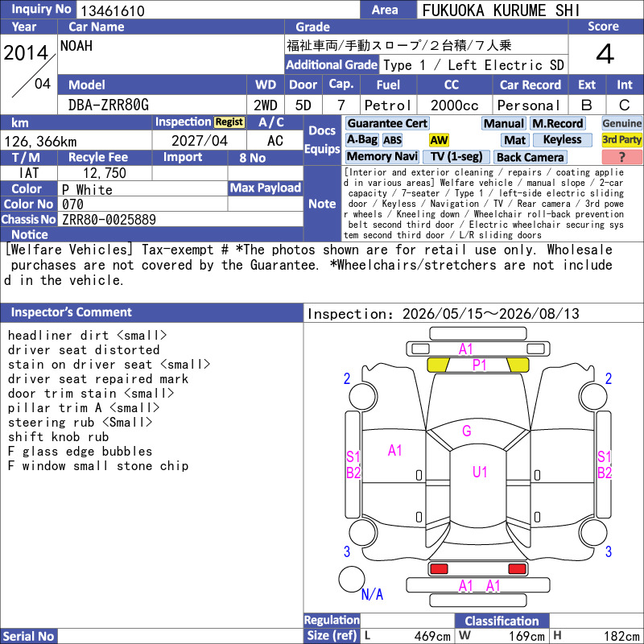644x644 pixels.
Task: Click the exterior grade B
Action: pyautogui.click(x=587, y=105)
